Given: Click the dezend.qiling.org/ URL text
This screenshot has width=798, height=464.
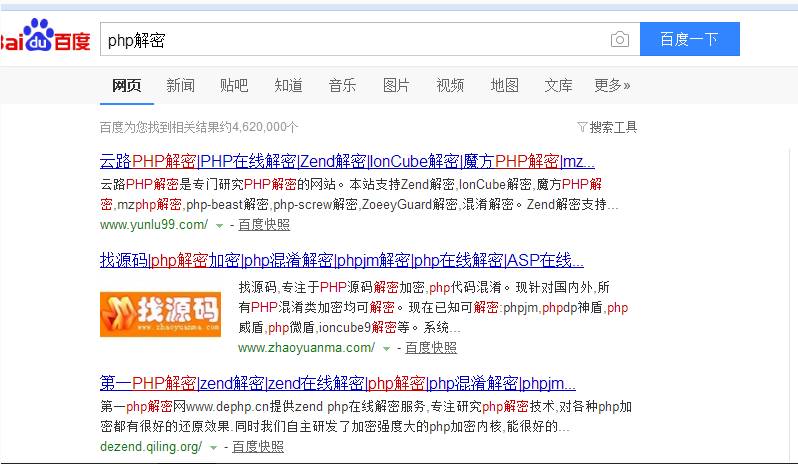Looking at the screenshot, I should (x=151, y=447).
